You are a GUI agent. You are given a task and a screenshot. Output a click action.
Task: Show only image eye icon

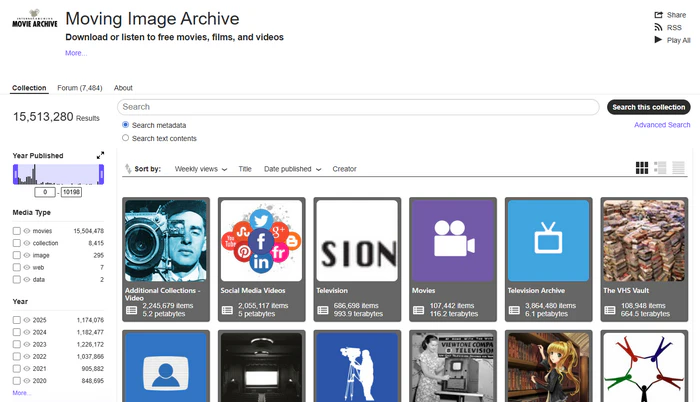tap(27, 255)
